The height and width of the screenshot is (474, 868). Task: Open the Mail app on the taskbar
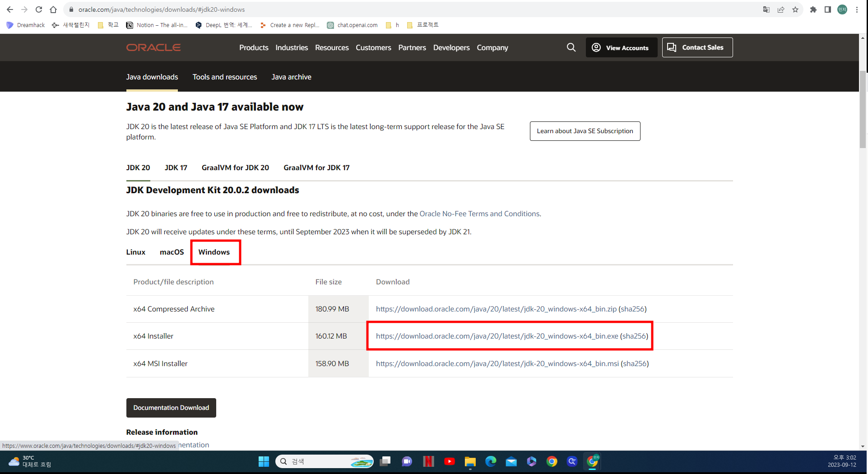click(x=511, y=461)
